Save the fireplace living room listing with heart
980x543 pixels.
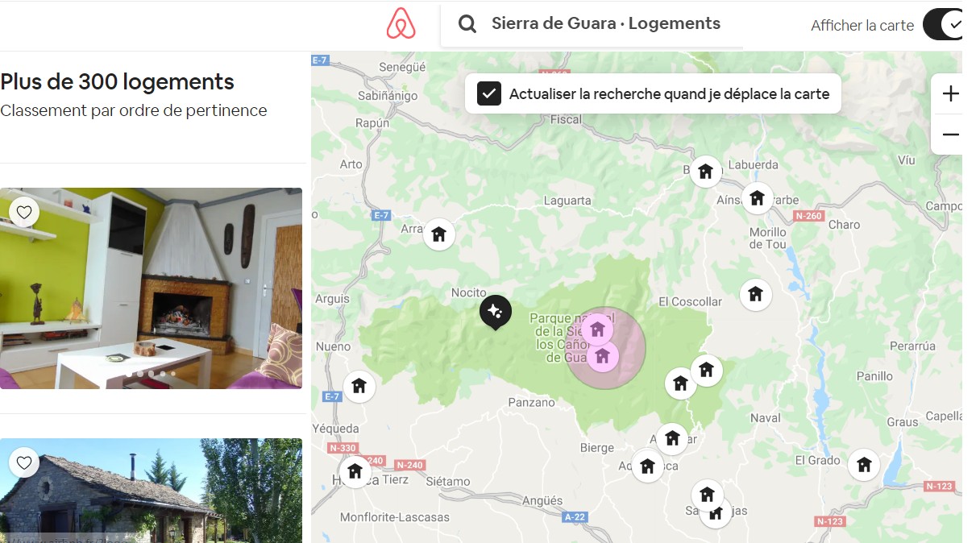click(24, 213)
